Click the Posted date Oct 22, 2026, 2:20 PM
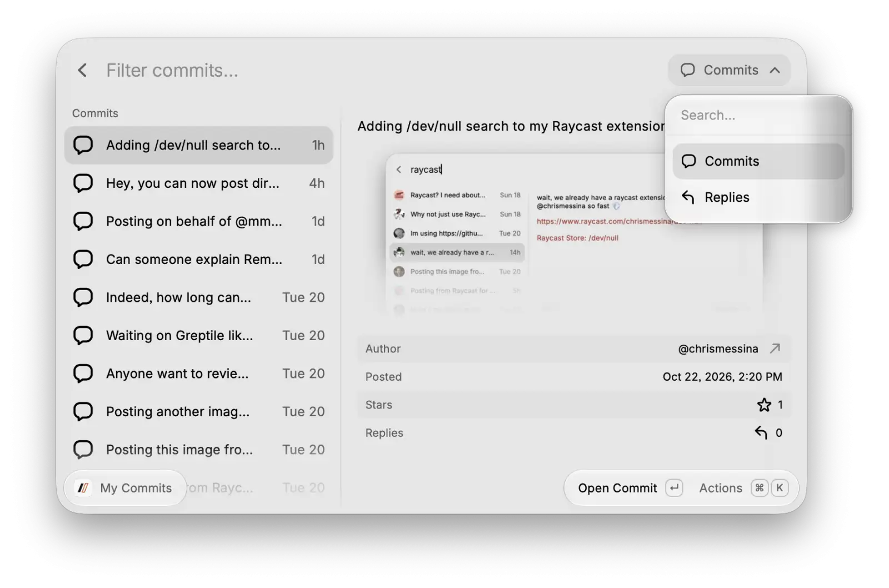This screenshot has height=588, width=889. point(722,377)
